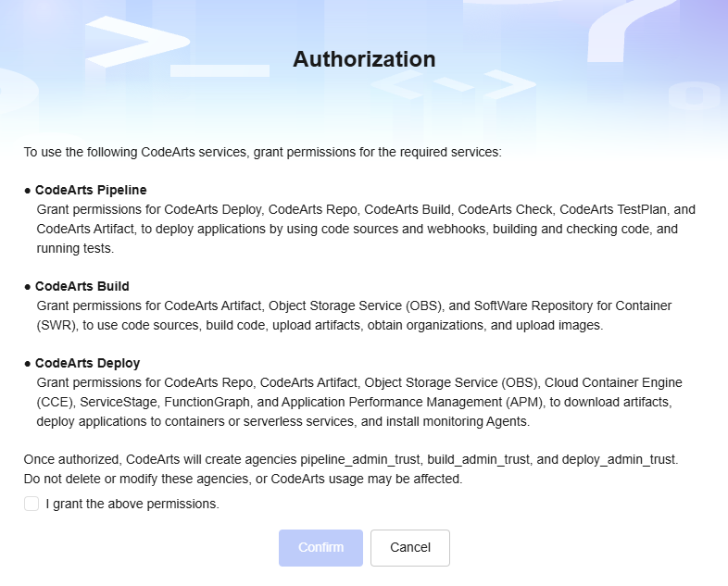The image size is (728, 586).
Task: Select the CodeArts Deploy heading
Action: point(87,363)
